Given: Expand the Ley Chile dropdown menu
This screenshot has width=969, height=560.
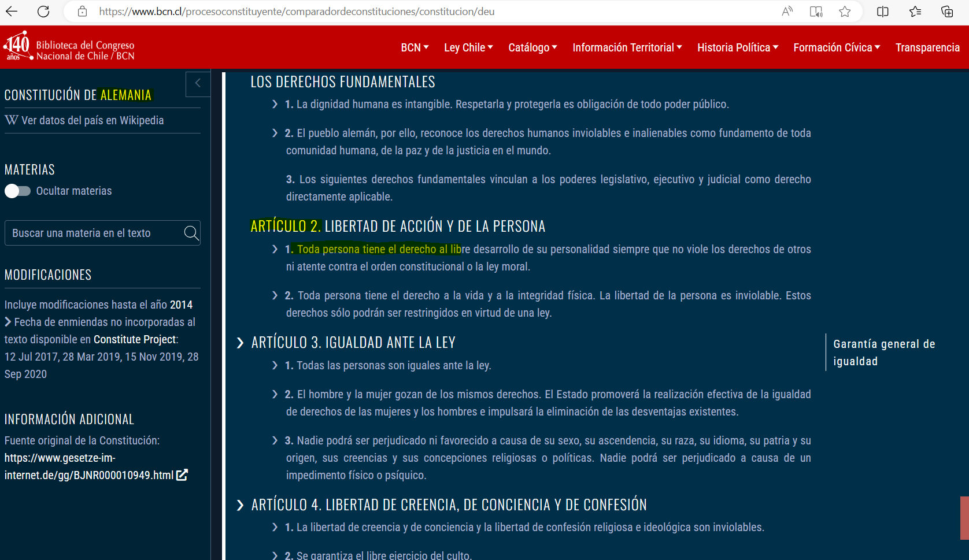Looking at the screenshot, I should coord(468,47).
